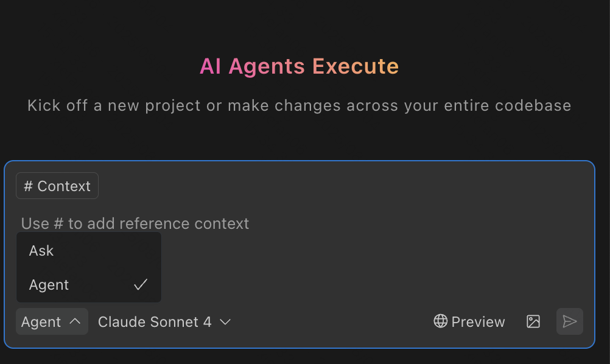The image size is (610, 364).
Task: Click the hash symbol in Context chip
Action: click(28, 186)
